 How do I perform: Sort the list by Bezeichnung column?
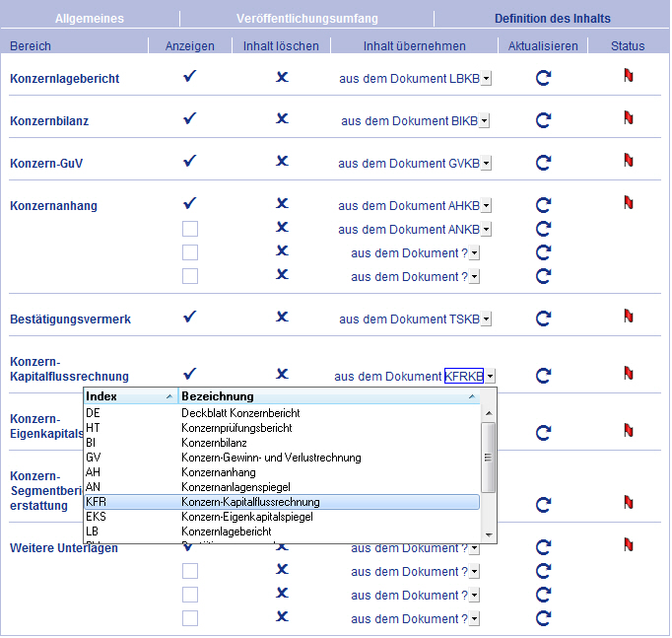[329, 396]
